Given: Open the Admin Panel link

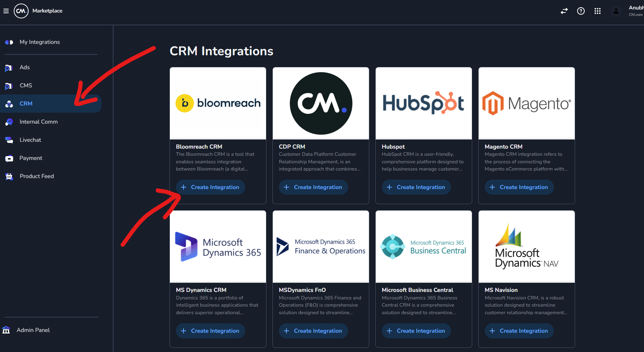Looking at the screenshot, I should click(x=33, y=330).
